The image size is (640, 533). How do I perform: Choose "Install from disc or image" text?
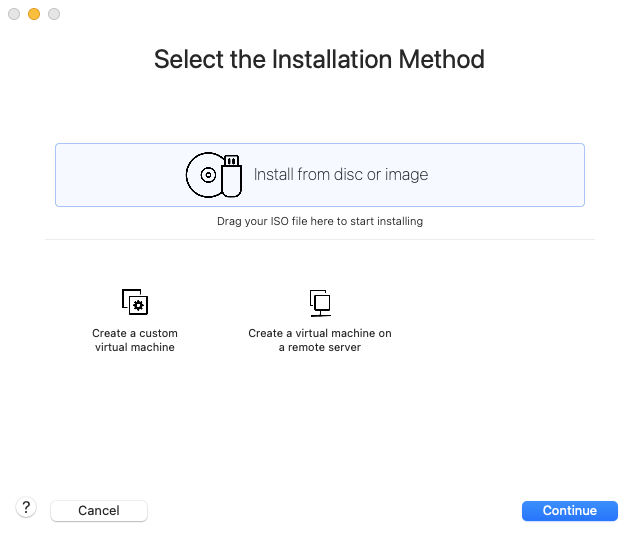(341, 175)
